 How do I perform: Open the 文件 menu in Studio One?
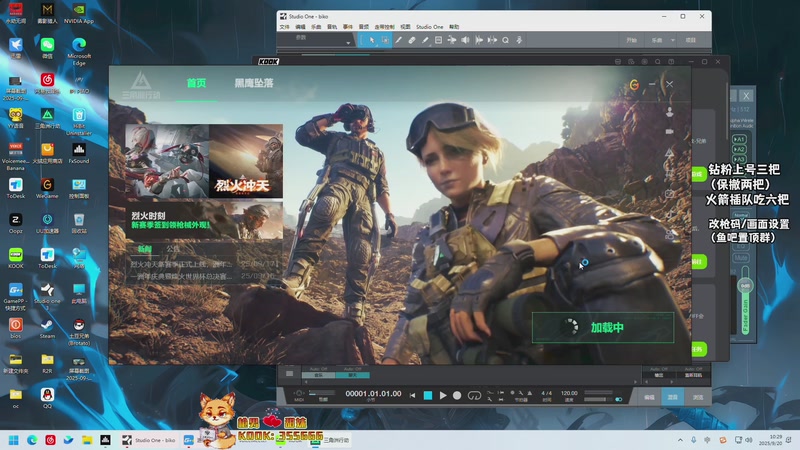[285, 27]
